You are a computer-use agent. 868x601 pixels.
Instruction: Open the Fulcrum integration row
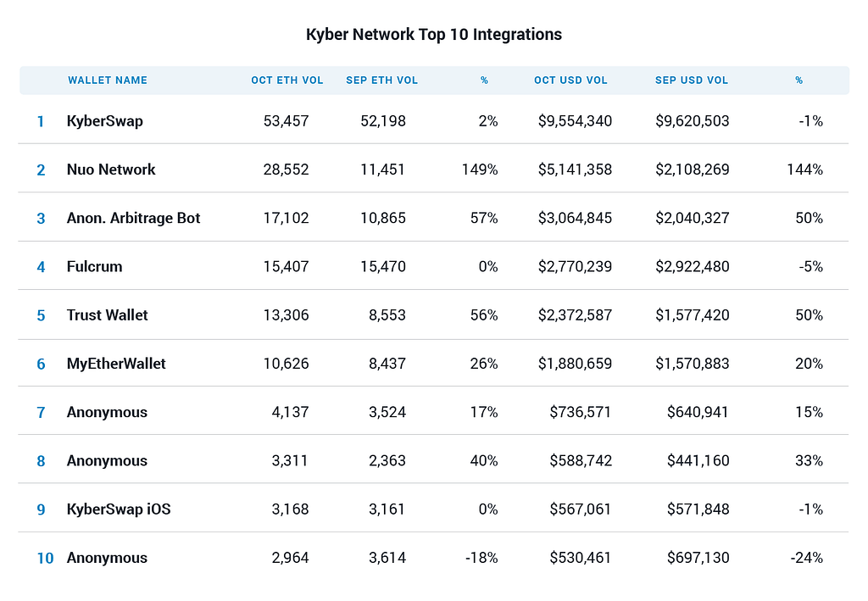click(433, 266)
